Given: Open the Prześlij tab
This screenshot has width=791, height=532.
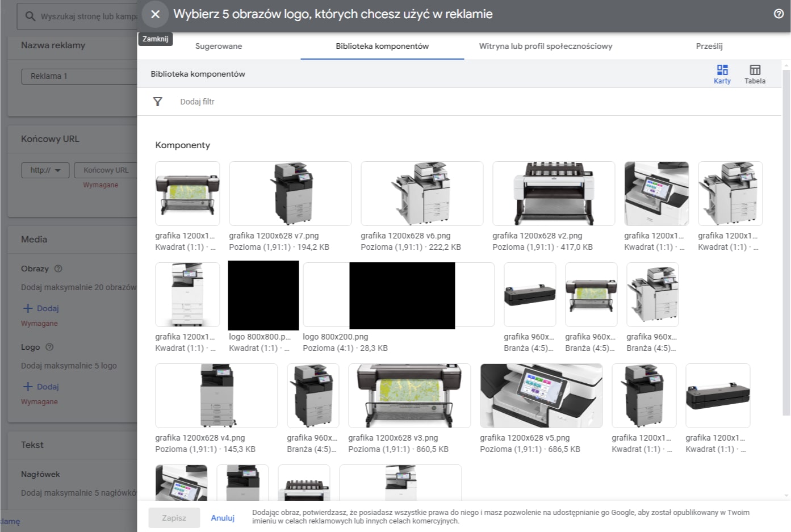Looking at the screenshot, I should point(709,46).
